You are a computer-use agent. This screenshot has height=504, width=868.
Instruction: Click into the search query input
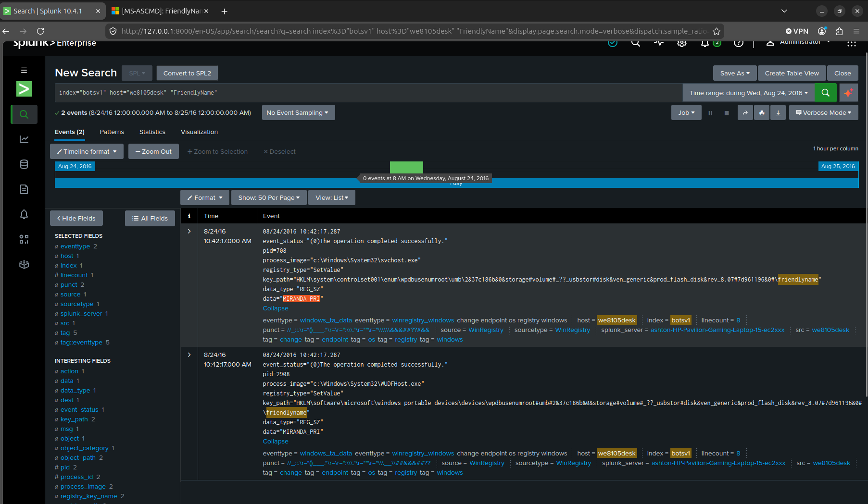click(x=368, y=93)
